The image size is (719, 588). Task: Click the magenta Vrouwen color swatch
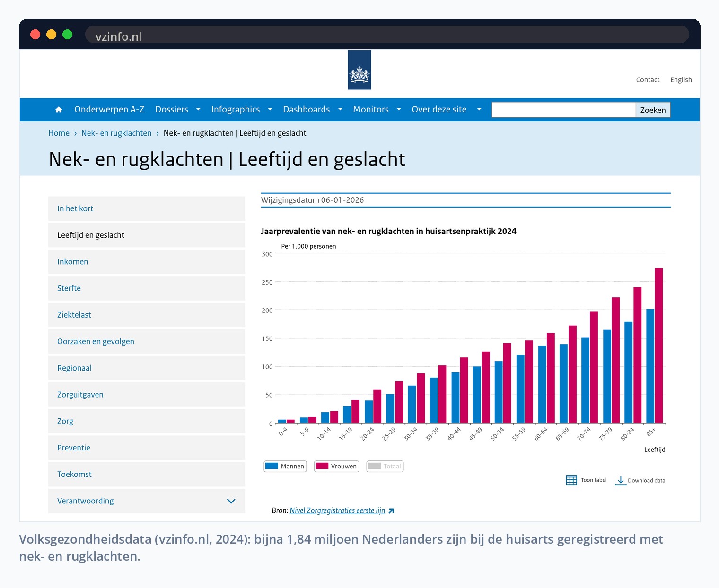tap(322, 466)
